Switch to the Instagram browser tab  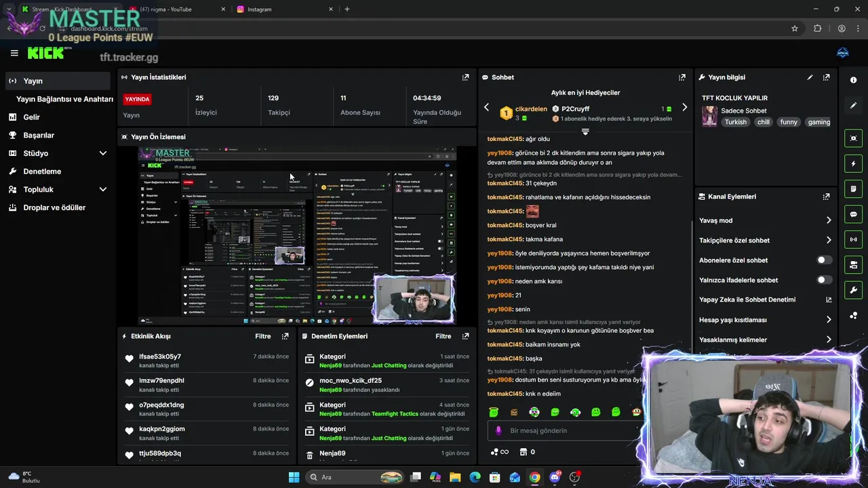point(285,9)
